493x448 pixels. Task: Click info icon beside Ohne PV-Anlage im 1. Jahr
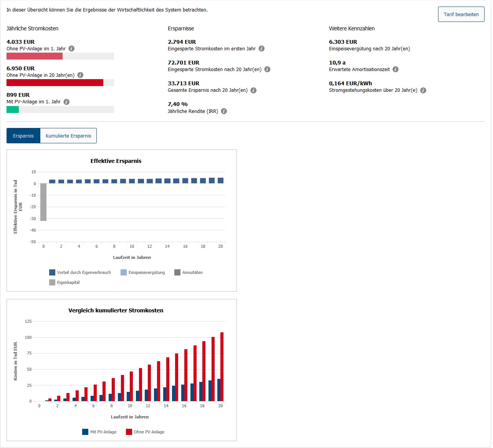tap(71, 49)
